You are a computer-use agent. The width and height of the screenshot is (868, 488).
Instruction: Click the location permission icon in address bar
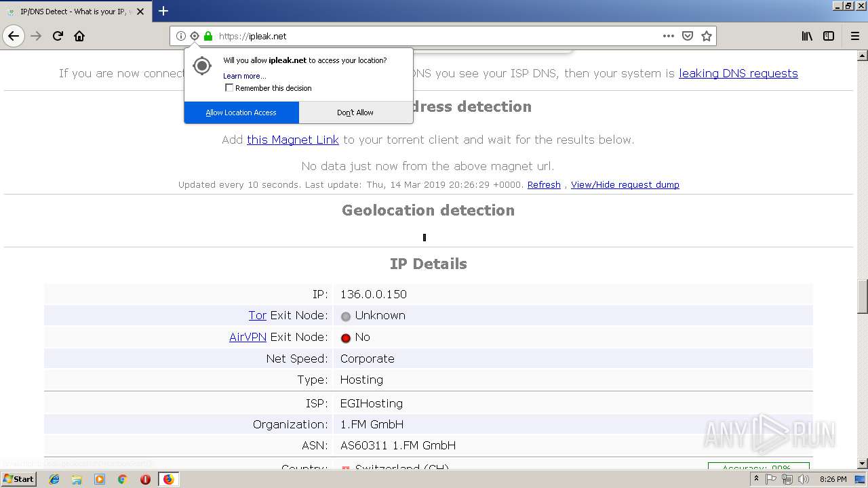195,36
